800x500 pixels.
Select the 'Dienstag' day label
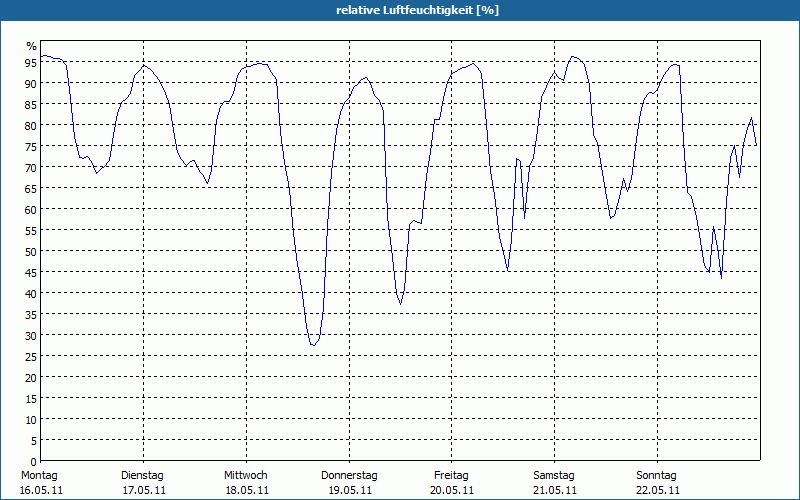pyautogui.click(x=142, y=475)
